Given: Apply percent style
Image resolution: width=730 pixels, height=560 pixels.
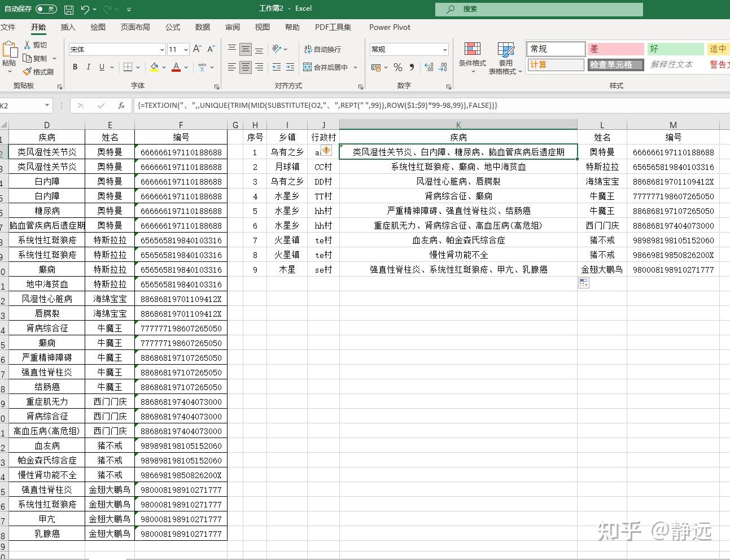Looking at the screenshot, I should point(398,67).
